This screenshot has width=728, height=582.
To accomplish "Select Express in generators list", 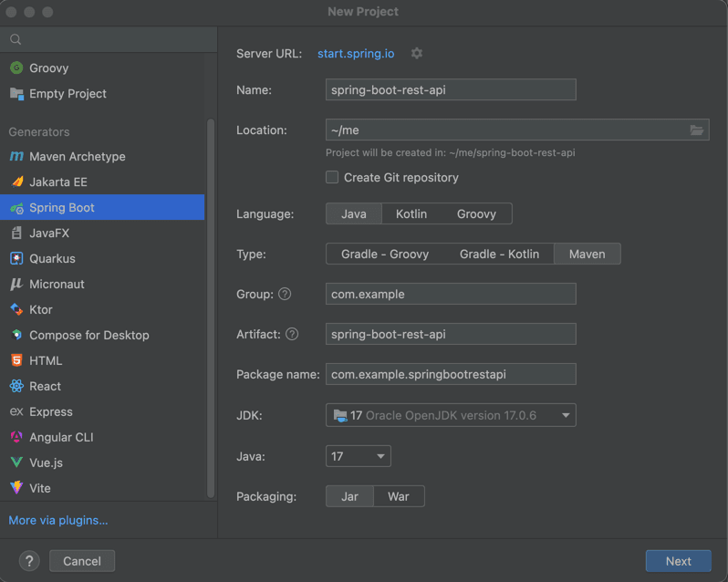I will 102,411.
